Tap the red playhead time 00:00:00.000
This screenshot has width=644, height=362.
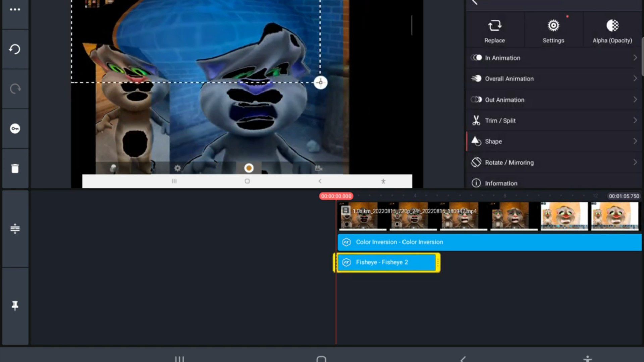[336, 196]
